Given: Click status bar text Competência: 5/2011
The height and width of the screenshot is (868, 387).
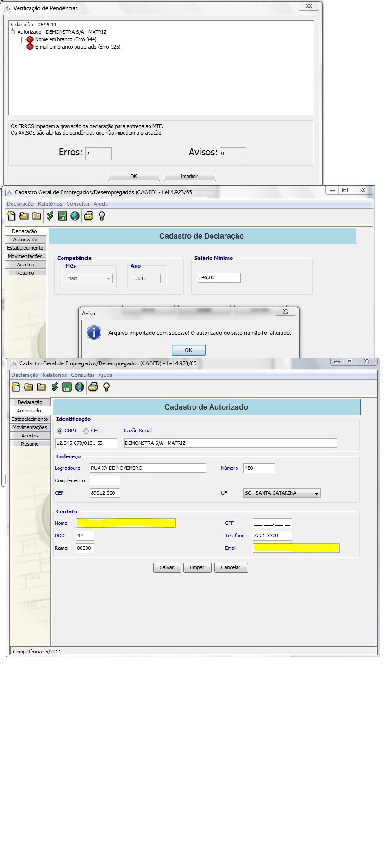Looking at the screenshot, I should pos(37,652).
